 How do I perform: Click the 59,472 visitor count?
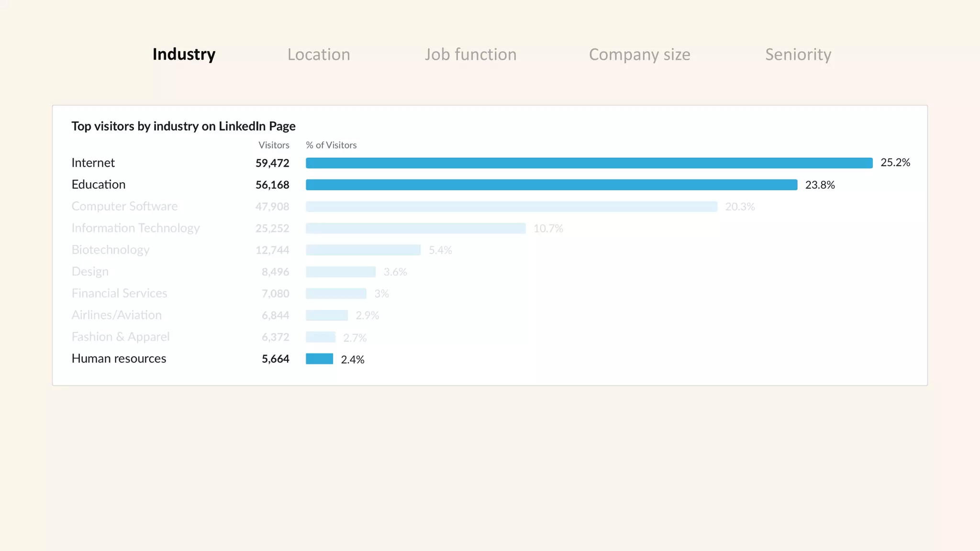272,163
